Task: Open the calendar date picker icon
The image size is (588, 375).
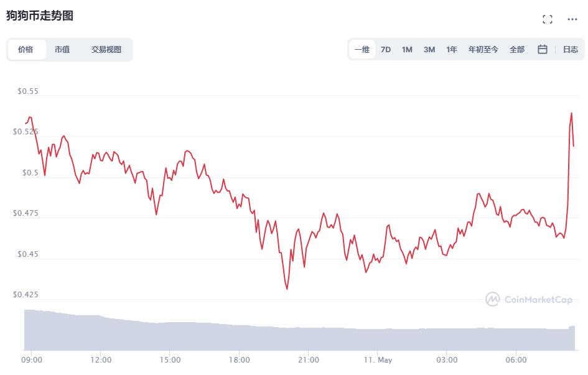Action: 543,50
